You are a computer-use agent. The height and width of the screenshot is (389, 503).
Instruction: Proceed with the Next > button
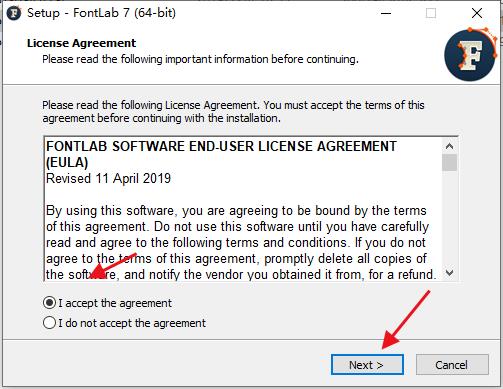click(367, 365)
